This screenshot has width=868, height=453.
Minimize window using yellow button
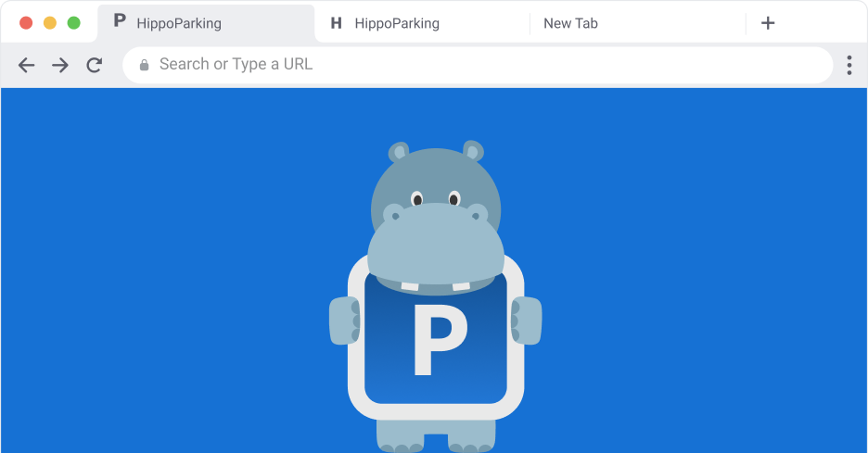(x=50, y=22)
